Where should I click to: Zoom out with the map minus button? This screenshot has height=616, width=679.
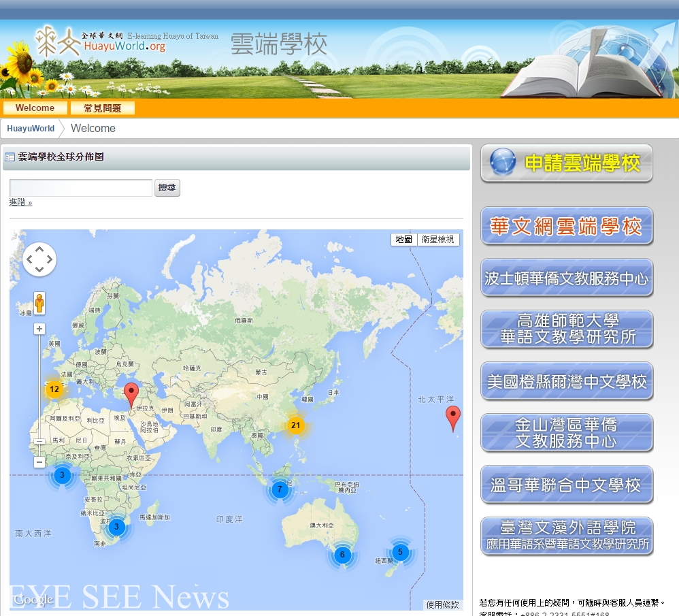tap(39, 462)
